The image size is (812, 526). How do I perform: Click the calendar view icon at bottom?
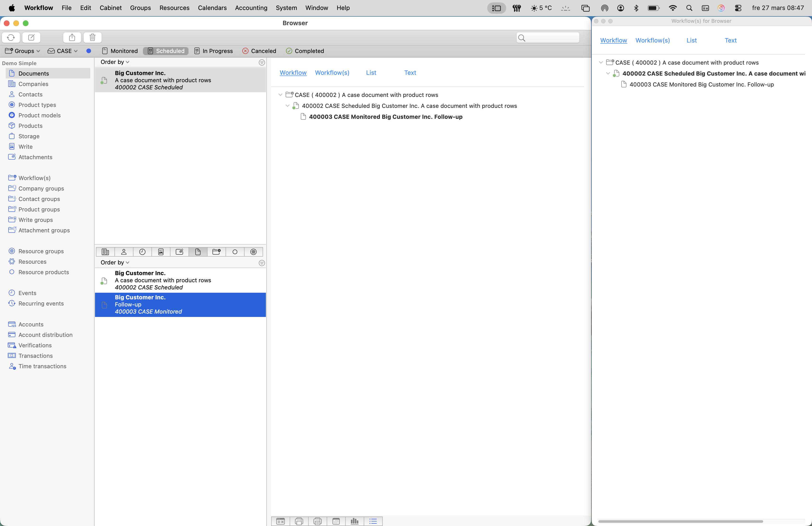point(336,521)
